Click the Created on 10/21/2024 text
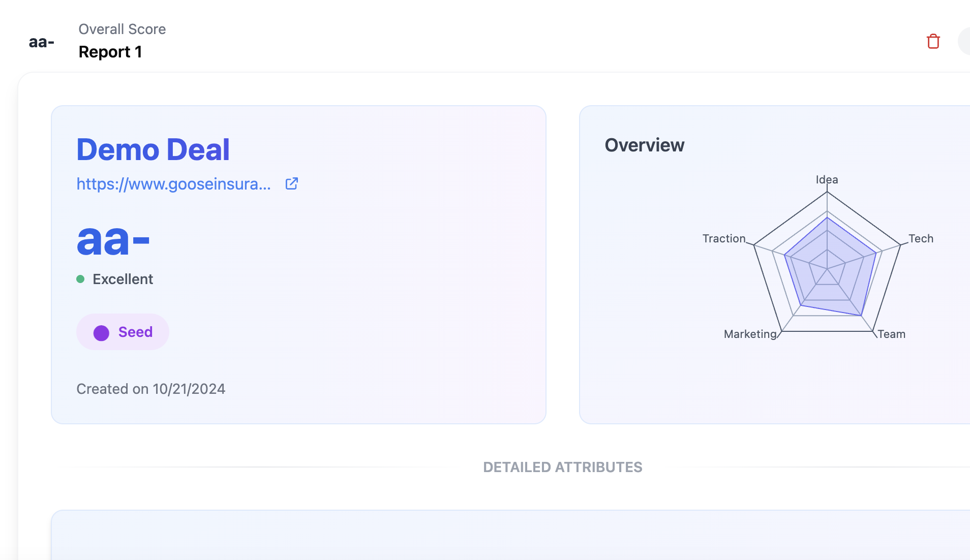Viewport: 970px width, 560px height. (150, 389)
